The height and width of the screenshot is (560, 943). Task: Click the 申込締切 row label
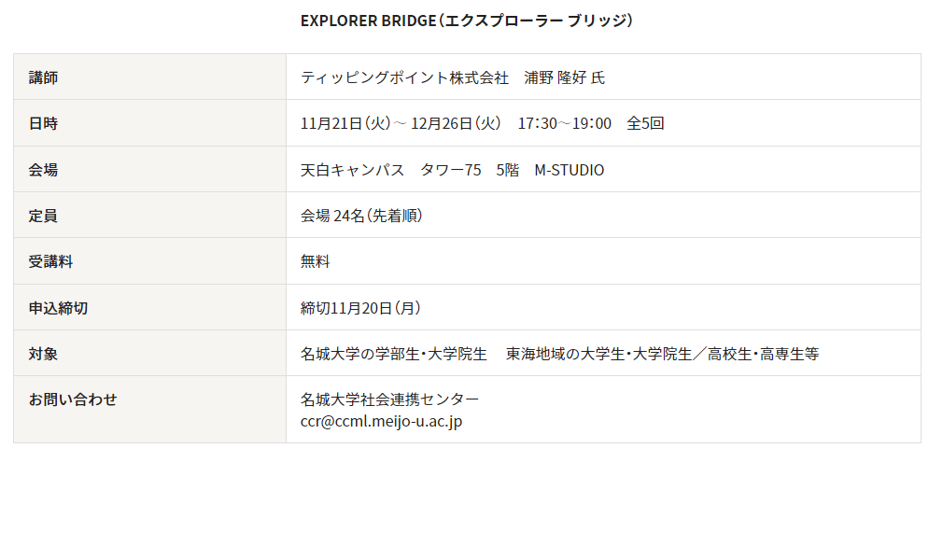pyautogui.click(x=58, y=308)
